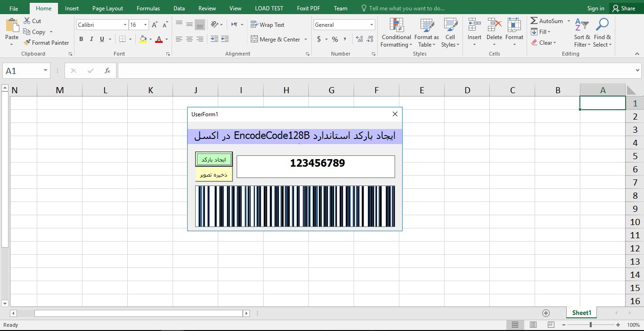Toggle align text left
This screenshot has height=331, width=644.
click(x=179, y=40)
